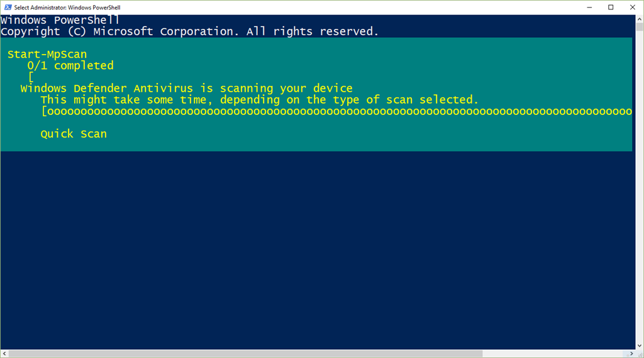
Task: Click the 'Start-MpScan' progress heading
Action: pyautogui.click(x=47, y=54)
